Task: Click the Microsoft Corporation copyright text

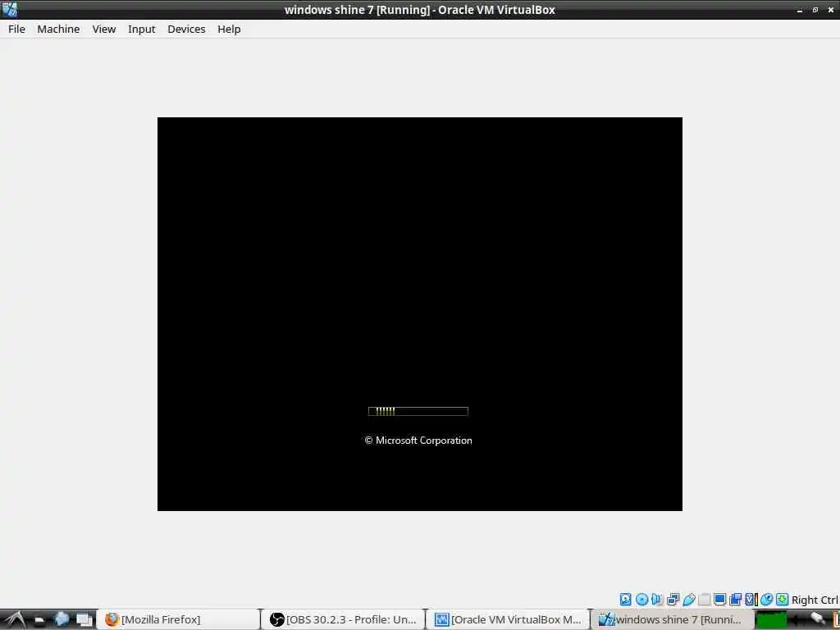Action: [418, 441]
